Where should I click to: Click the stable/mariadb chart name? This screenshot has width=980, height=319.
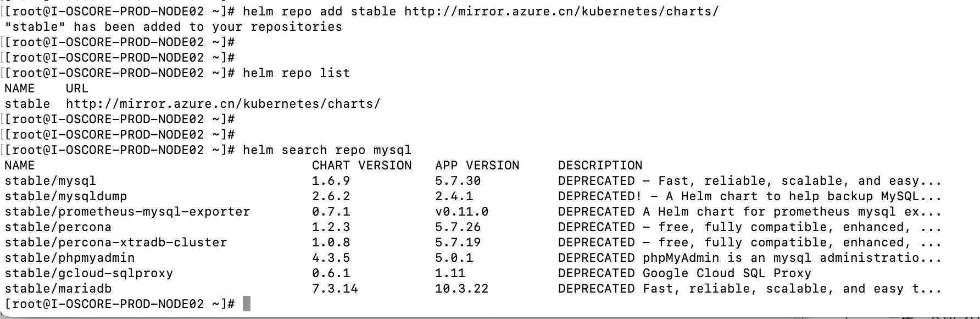pyautogui.click(x=58, y=289)
